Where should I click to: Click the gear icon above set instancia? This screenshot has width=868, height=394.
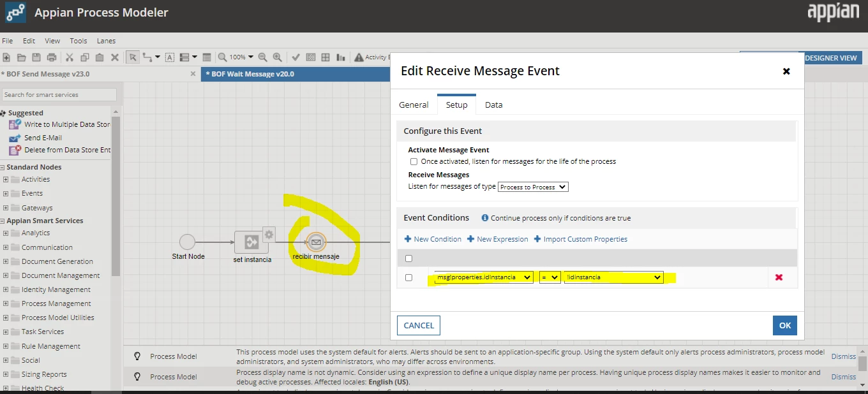pyautogui.click(x=269, y=234)
